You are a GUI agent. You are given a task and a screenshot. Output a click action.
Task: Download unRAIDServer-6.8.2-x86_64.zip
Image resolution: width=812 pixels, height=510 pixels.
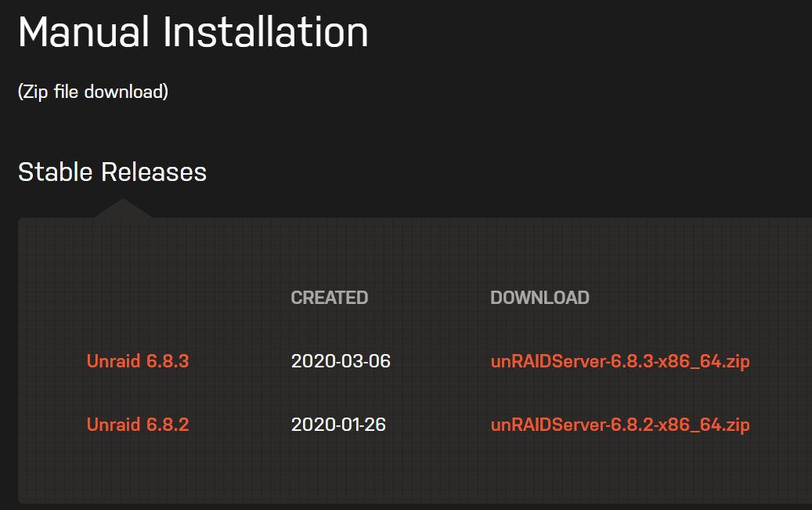tap(619, 425)
